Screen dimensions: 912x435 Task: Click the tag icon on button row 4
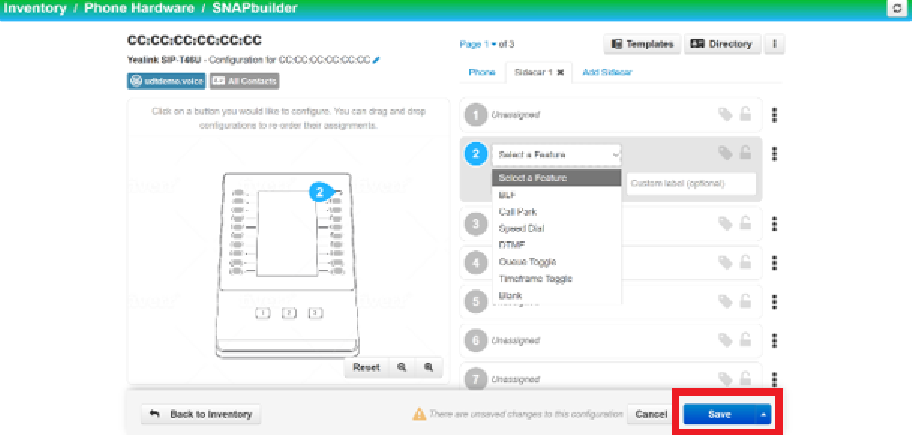725,262
